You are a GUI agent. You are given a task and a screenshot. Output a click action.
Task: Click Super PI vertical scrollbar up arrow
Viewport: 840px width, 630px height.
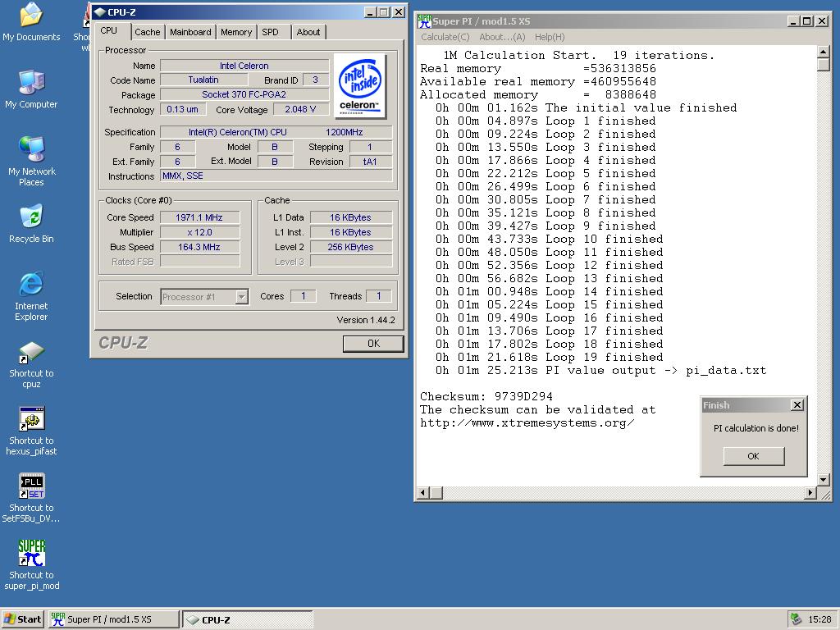[824, 52]
